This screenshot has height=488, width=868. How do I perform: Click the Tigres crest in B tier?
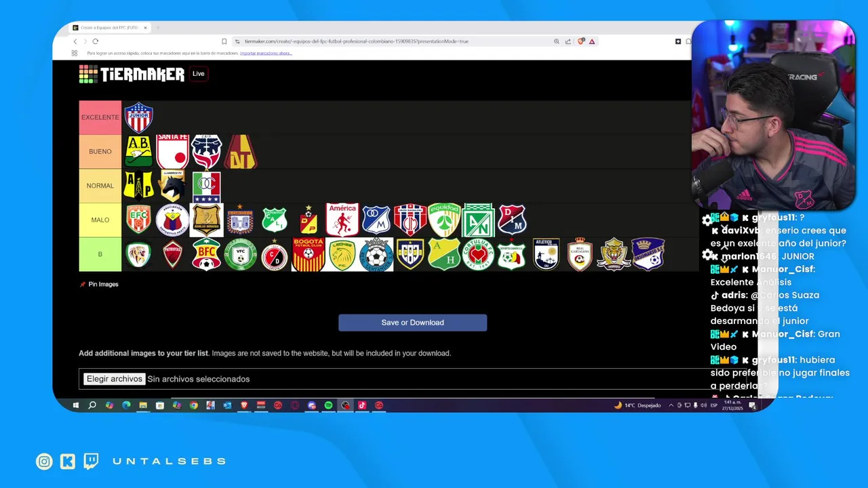[614, 254]
